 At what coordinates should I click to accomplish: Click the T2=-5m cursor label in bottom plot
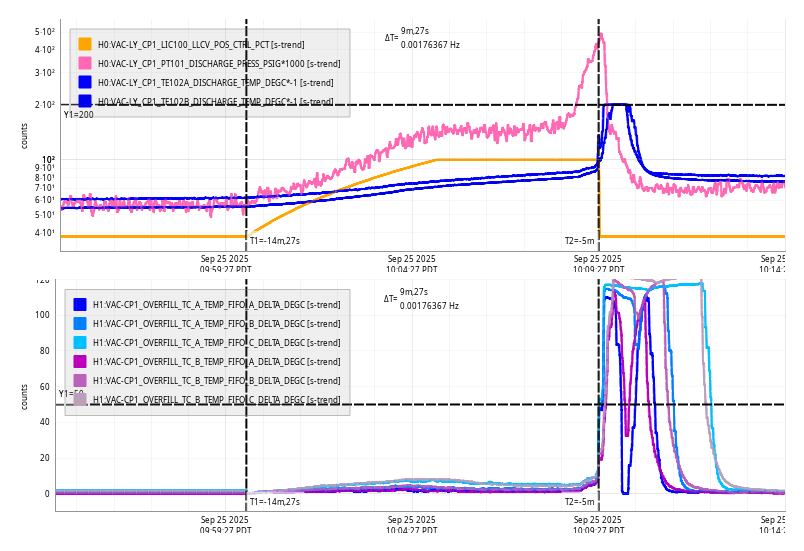579,501
